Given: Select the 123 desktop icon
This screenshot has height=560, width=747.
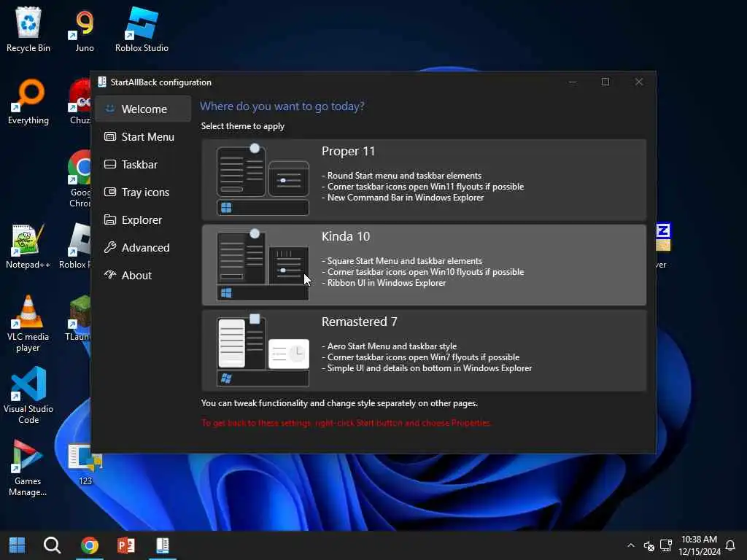Looking at the screenshot, I should click(85, 464).
